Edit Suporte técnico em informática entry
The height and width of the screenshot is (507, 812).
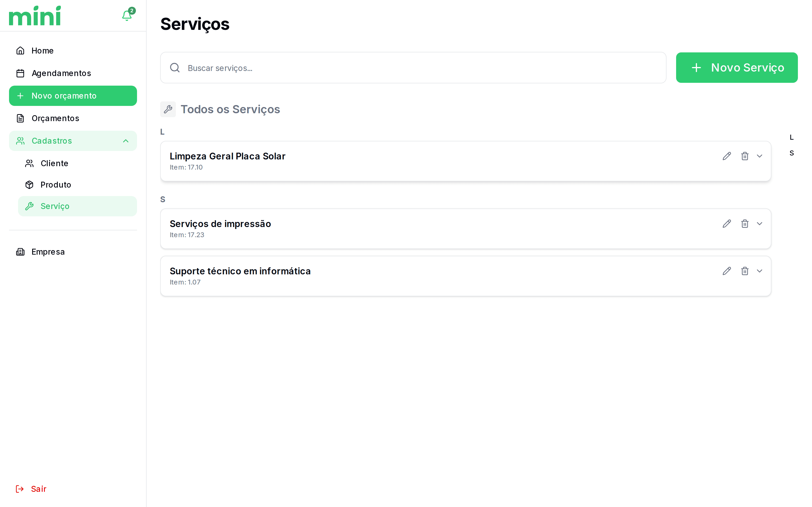(x=727, y=271)
